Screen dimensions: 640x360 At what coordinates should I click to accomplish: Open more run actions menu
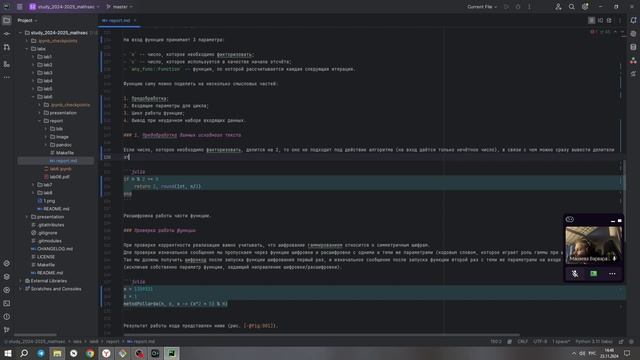pyautogui.click(x=529, y=7)
